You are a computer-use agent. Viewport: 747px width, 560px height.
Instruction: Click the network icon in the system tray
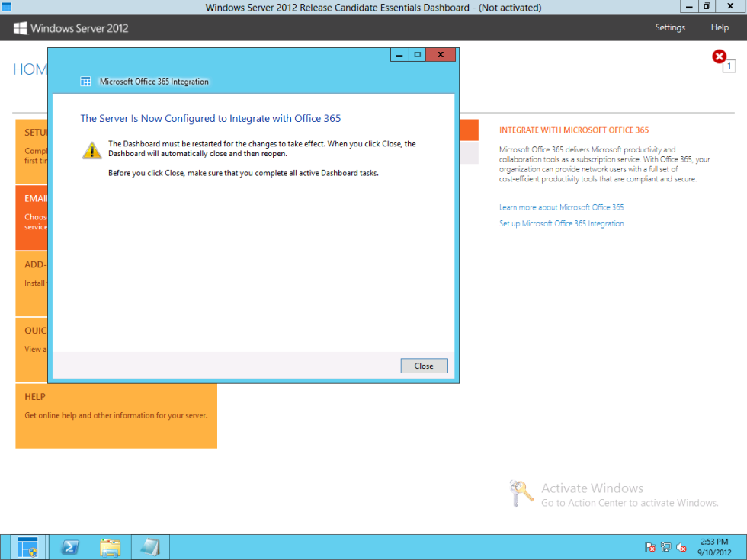(x=665, y=547)
